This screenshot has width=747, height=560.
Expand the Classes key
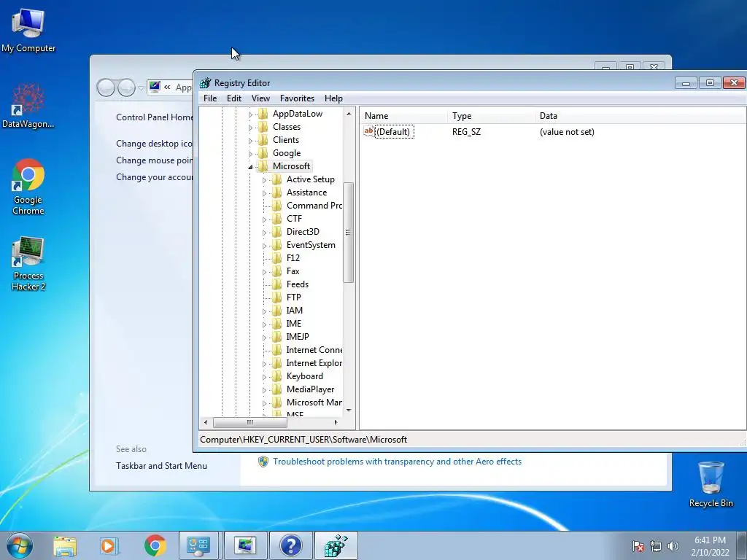[x=251, y=128]
